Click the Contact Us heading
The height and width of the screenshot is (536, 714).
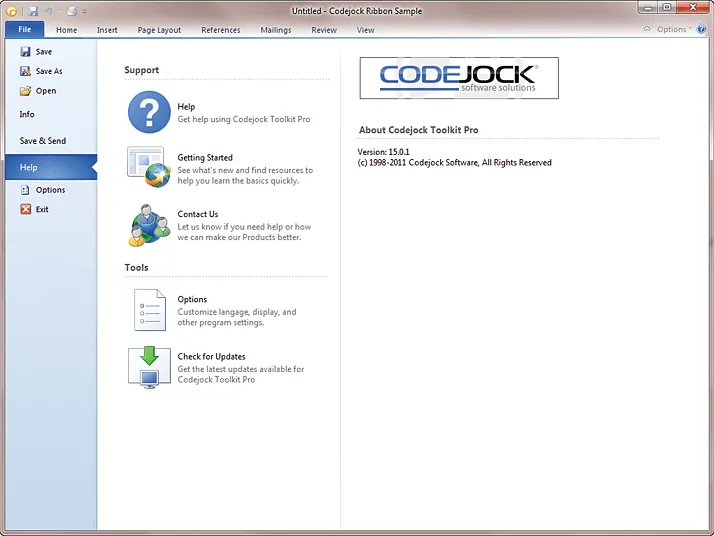[198, 214]
